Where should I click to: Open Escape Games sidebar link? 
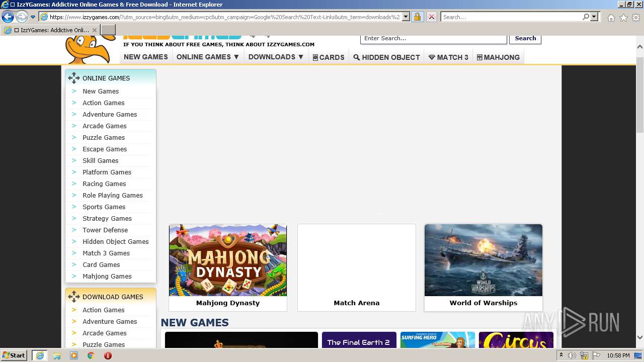pos(105,149)
